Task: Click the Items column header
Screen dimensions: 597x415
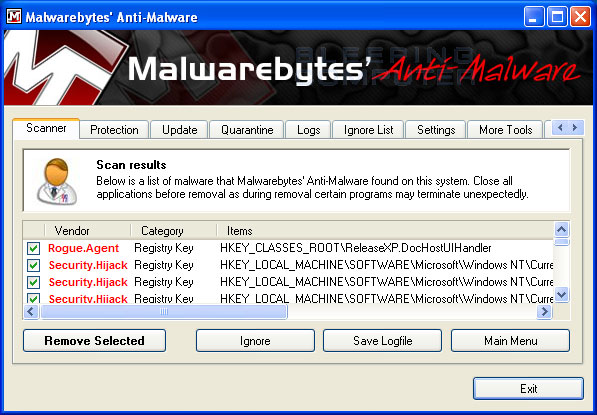Action: [385, 231]
